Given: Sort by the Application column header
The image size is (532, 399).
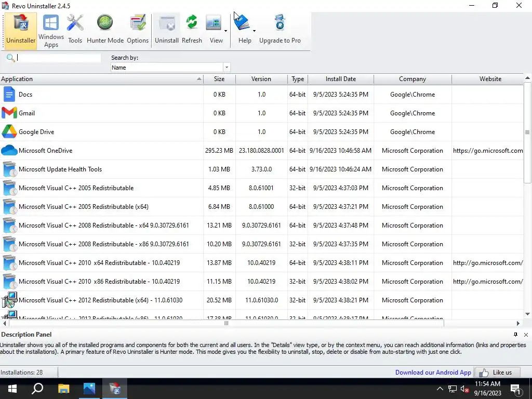Looking at the screenshot, I should [x=101, y=79].
